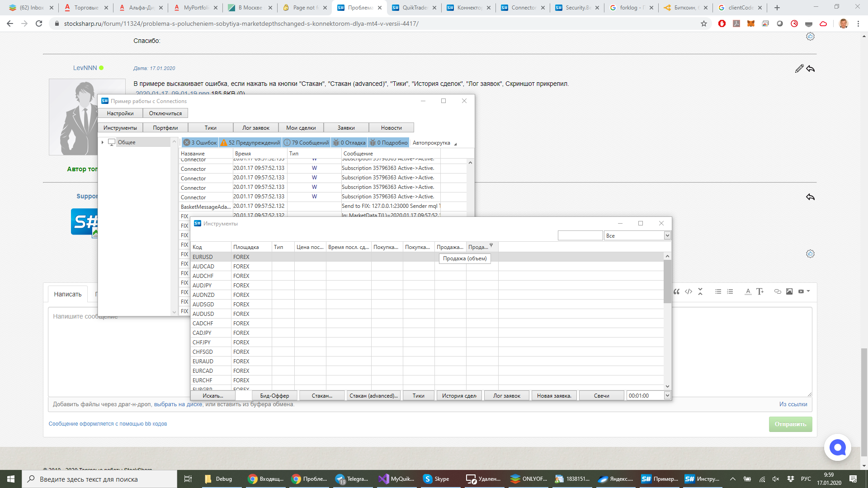Open the blue chat bubble widget
The width and height of the screenshot is (868, 488).
tap(838, 447)
